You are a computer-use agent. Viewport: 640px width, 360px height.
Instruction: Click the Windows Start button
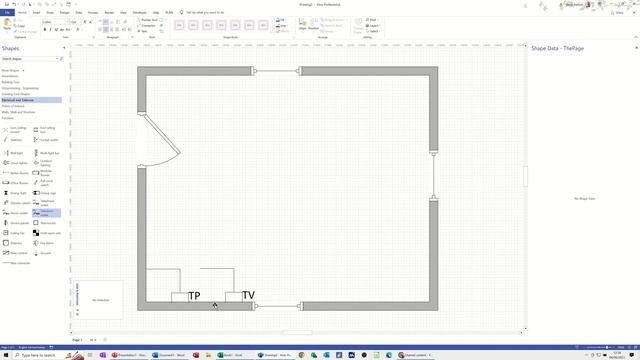tap(6, 355)
